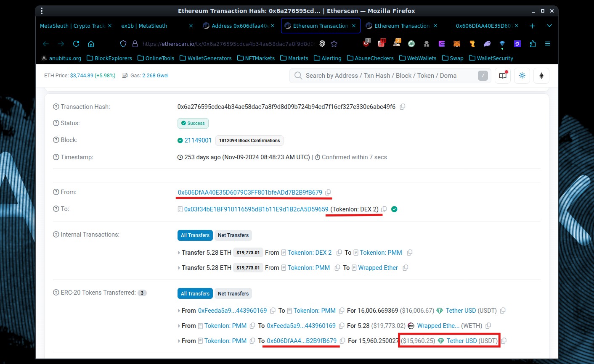The width and height of the screenshot is (594, 364).
Task: Open a new browser tab with plus button
Action: click(532, 26)
